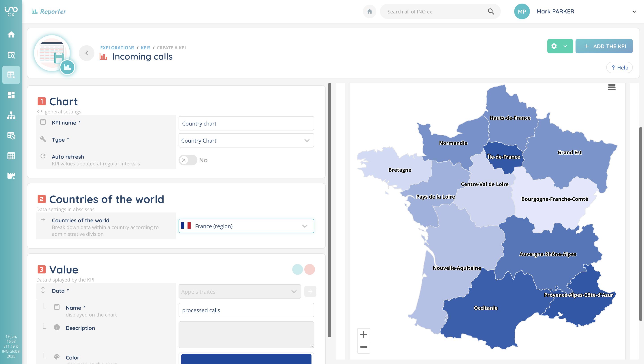
Task: Click the table grid sidebar icon
Action: click(11, 156)
